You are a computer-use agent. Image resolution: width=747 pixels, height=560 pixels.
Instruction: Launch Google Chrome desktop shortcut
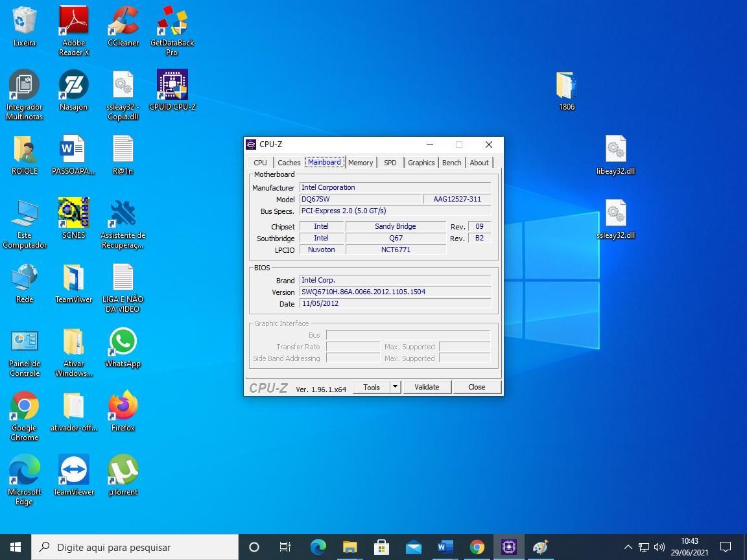coord(24,415)
